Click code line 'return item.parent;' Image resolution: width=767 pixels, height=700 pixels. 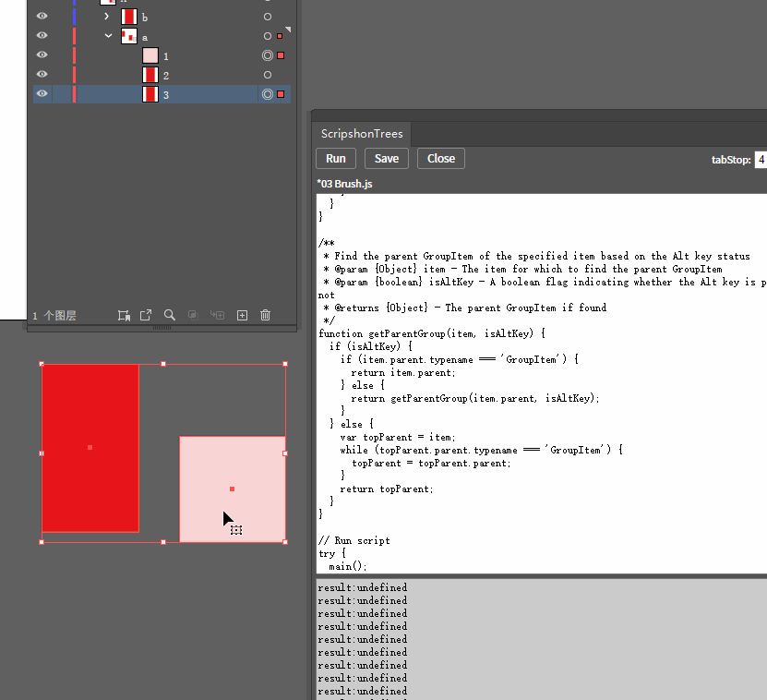point(403,372)
